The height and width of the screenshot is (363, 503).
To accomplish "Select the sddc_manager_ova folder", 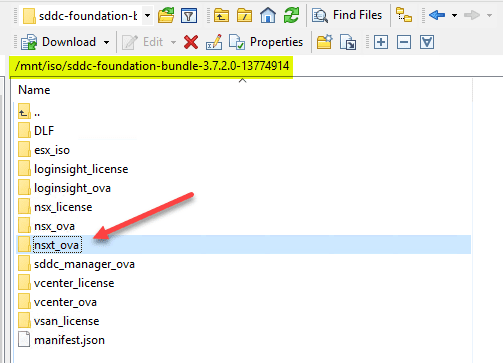I will point(76,264).
